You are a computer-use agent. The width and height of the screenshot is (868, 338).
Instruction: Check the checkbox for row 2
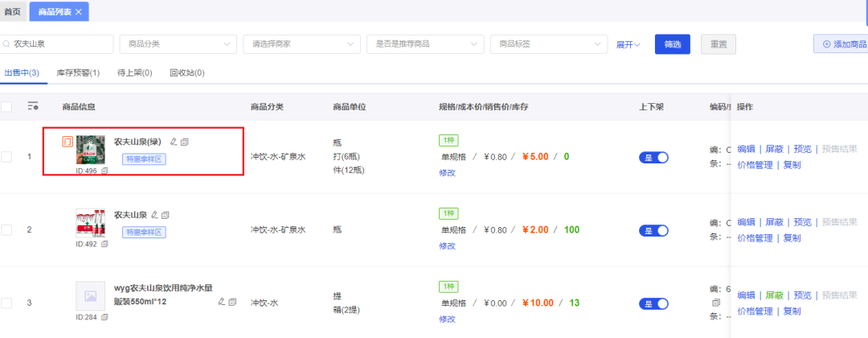(x=6, y=230)
